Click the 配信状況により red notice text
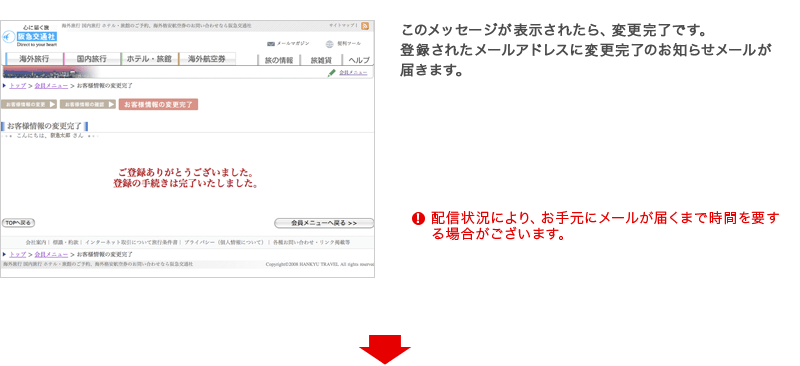 605,227
